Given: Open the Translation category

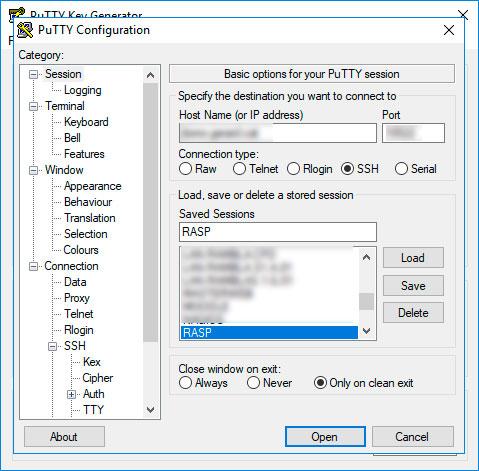Looking at the screenshot, I should (90, 218).
